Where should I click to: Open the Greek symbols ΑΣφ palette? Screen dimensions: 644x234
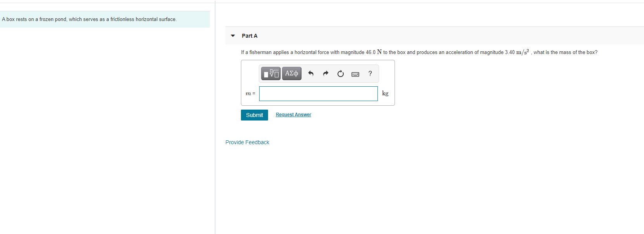[292, 73]
